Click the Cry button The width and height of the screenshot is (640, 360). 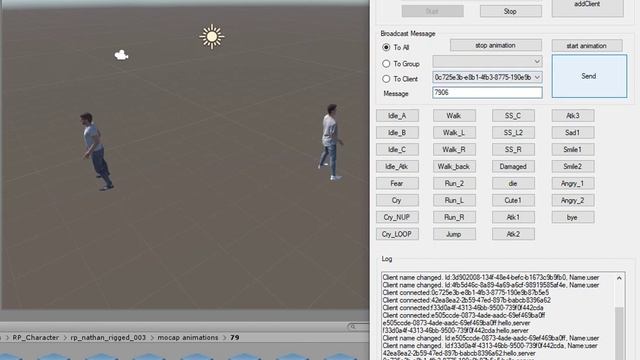coord(397,200)
